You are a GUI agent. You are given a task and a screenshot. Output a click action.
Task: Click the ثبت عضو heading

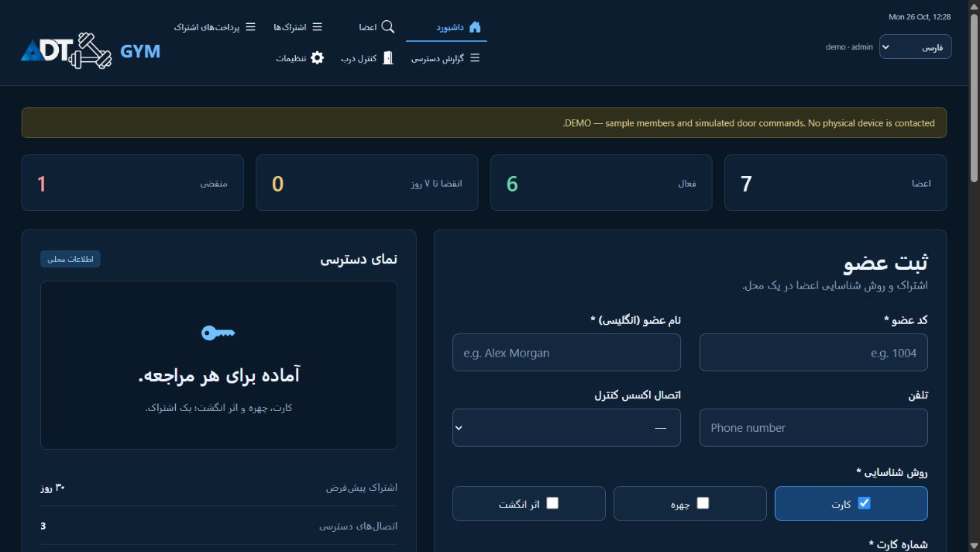(885, 264)
